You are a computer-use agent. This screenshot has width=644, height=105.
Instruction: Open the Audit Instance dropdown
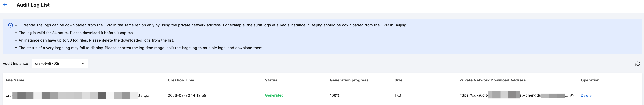pyautogui.click(x=60, y=64)
